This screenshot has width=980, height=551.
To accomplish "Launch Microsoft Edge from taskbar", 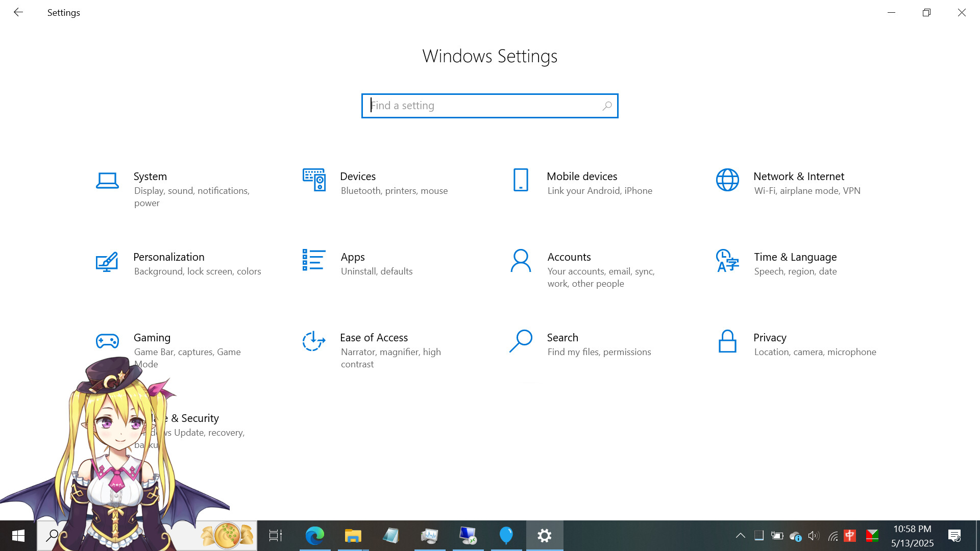I will pyautogui.click(x=315, y=536).
